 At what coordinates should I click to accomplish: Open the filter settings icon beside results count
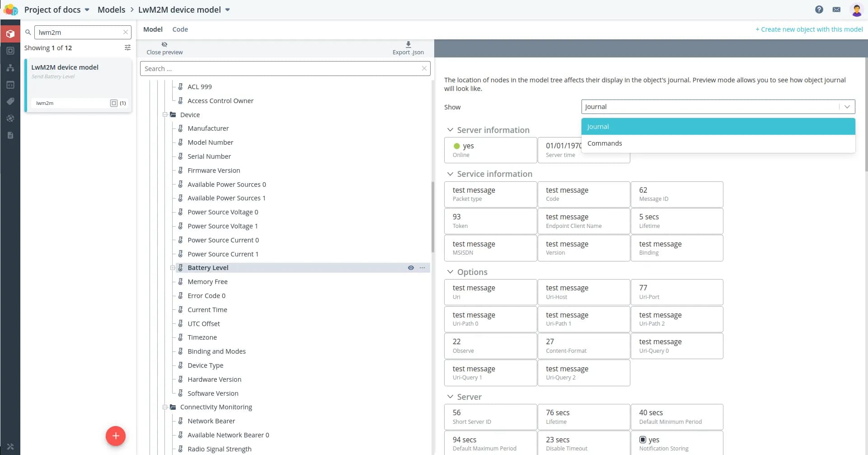tap(127, 47)
